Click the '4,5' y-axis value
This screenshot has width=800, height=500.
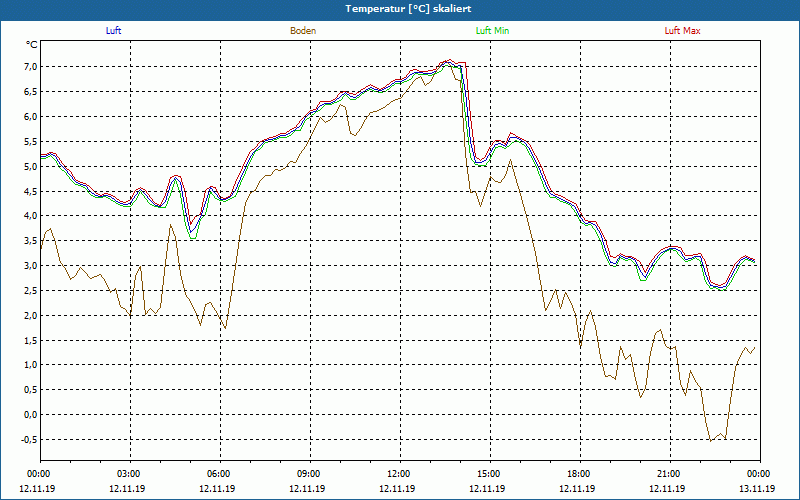[x=31, y=191]
